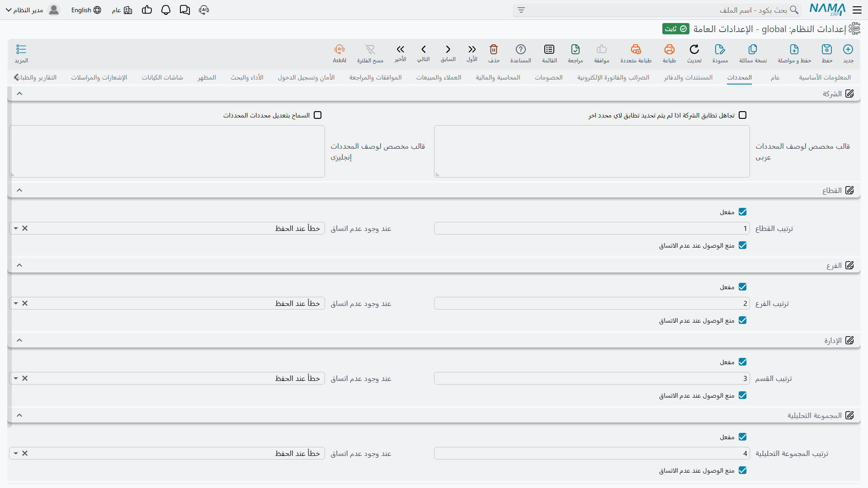868x488 pixels.
Task: Switch to the الخصومات tab
Action: coord(548,77)
